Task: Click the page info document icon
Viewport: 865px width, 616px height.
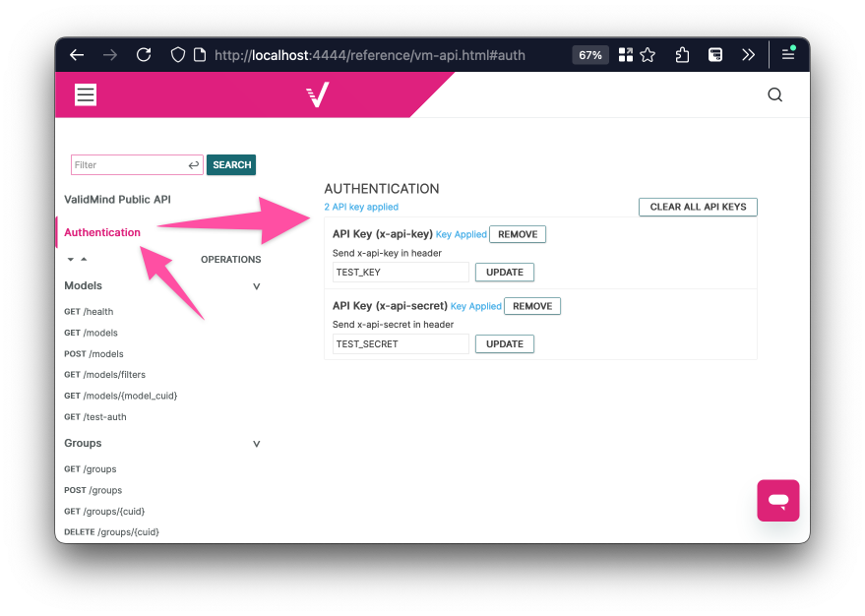Action: click(200, 54)
